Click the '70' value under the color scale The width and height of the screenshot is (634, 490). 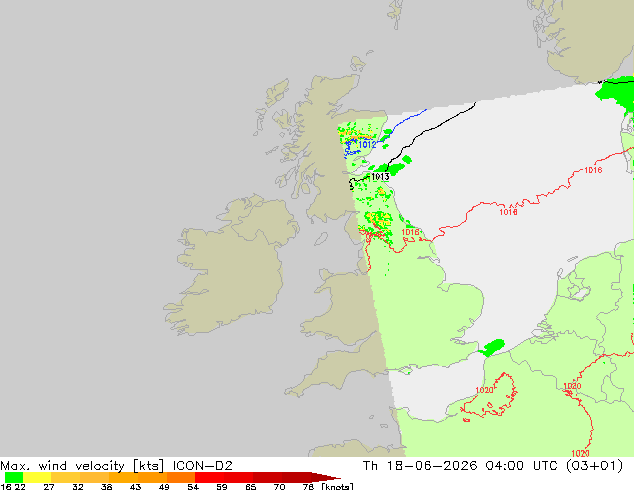tap(279, 487)
